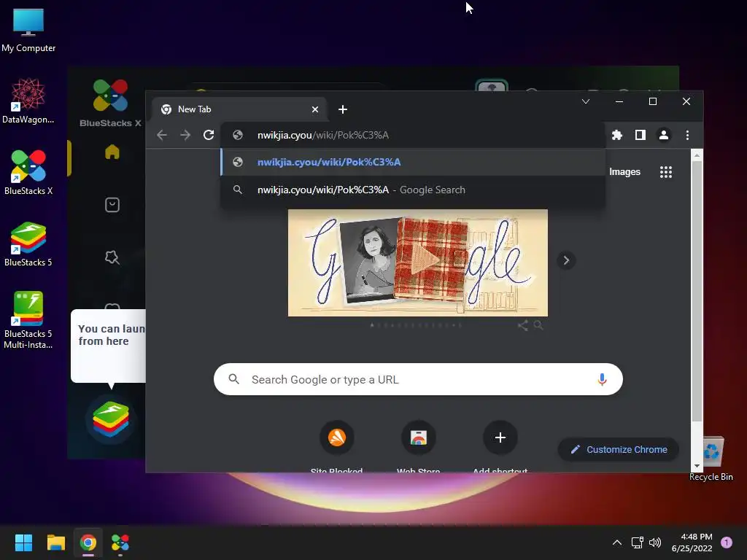Close the New Tab tab

[315, 109]
